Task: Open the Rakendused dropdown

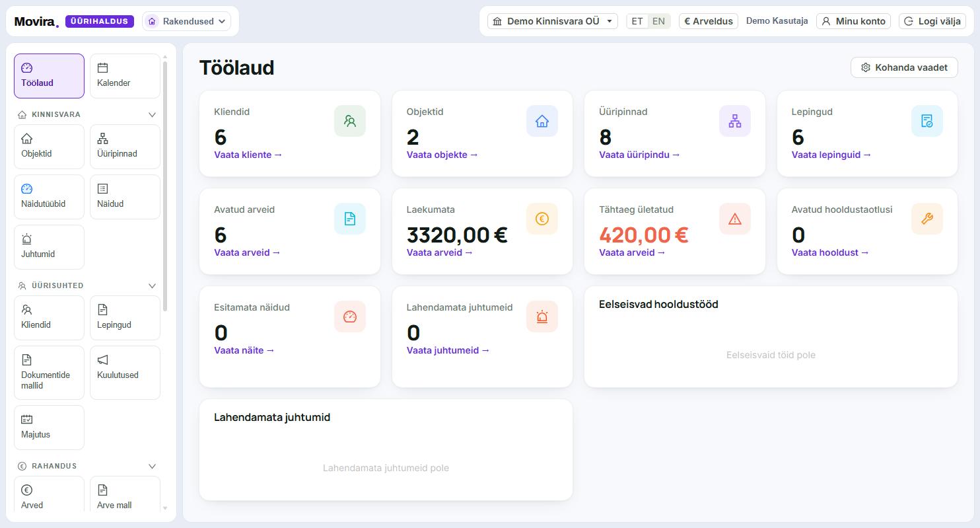Action: 187,21
